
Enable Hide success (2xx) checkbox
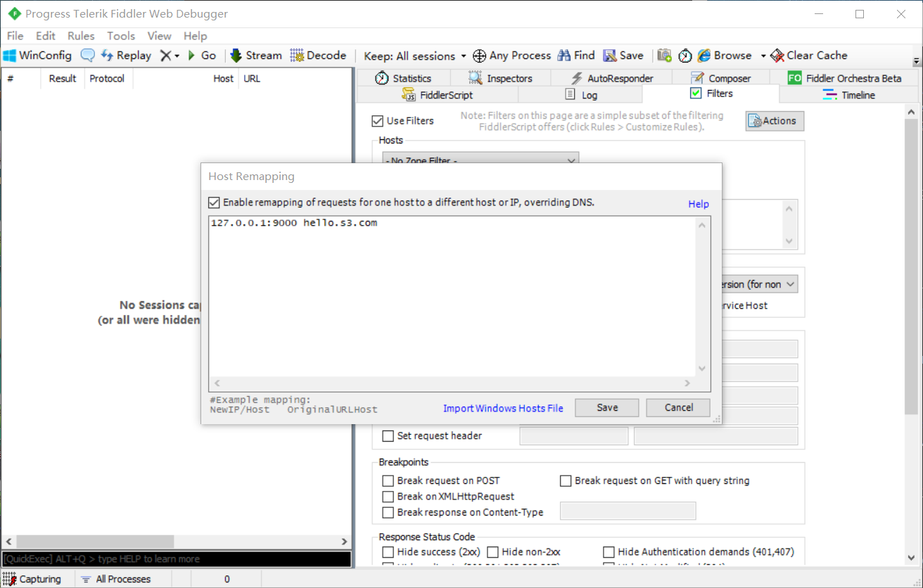(388, 552)
